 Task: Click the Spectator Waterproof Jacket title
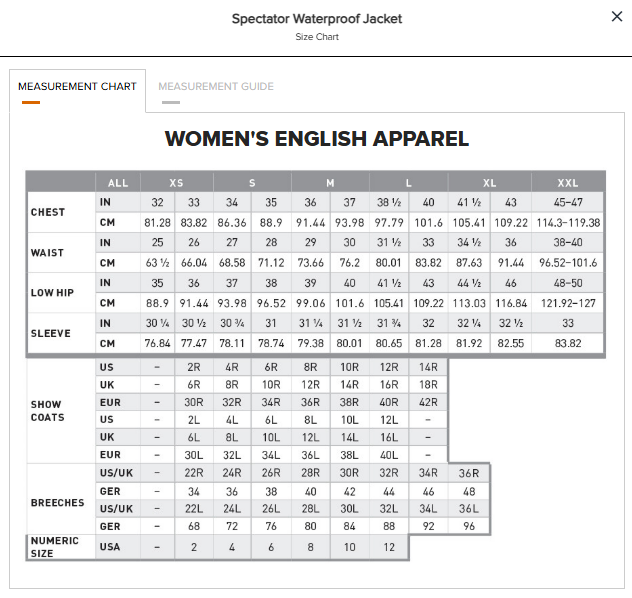coord(317,19)
